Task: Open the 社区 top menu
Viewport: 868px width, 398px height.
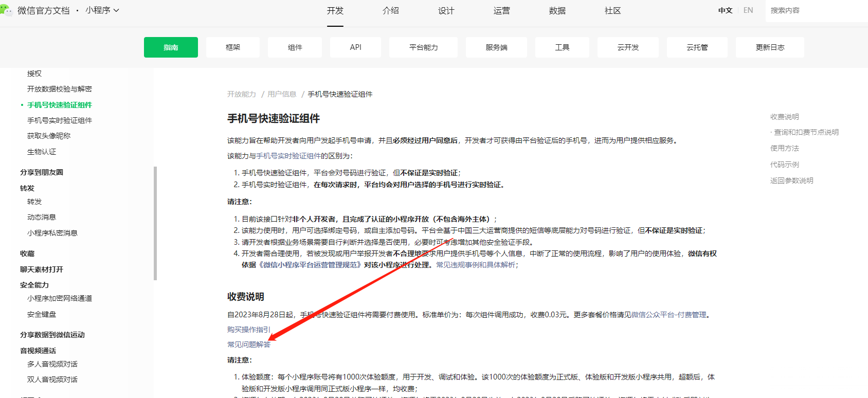Action: point(613,10)
